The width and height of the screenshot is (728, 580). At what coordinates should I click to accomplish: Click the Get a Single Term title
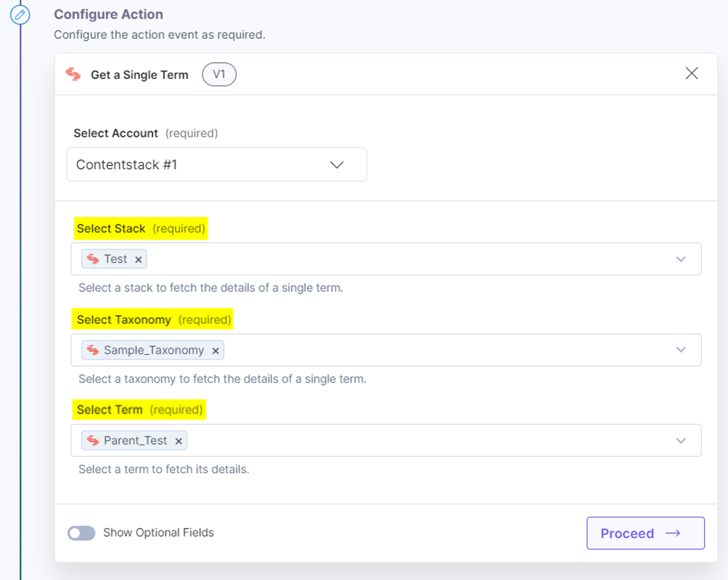pos(140,75)
